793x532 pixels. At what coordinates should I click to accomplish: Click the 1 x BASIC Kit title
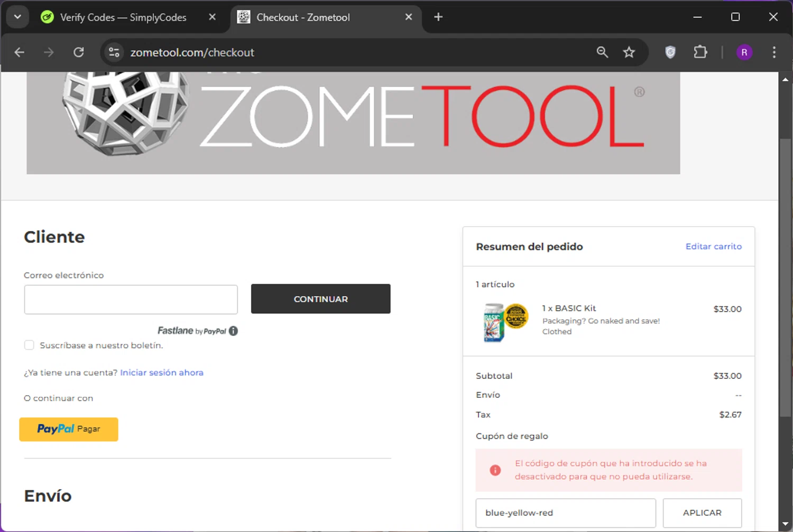pos(569,309)
